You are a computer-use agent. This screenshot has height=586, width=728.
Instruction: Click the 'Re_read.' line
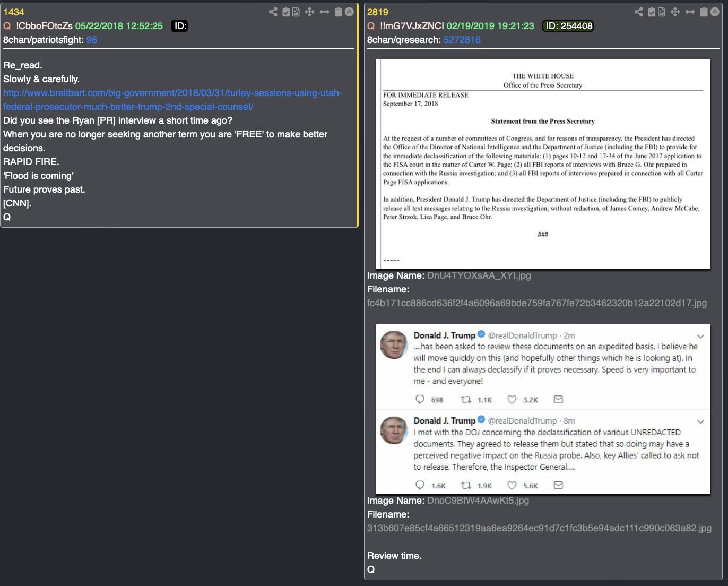[23, 65]
